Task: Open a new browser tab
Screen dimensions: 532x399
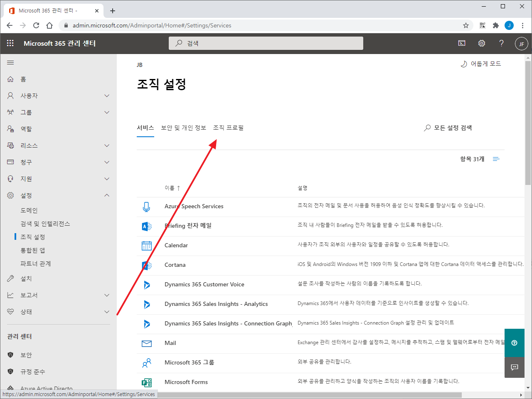Action: pos(113,11)
